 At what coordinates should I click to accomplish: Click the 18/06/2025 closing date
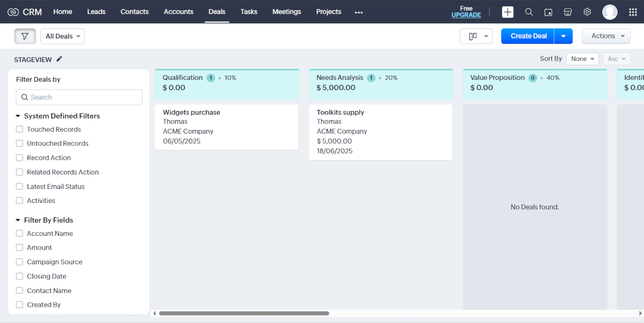(x=334, y=151)
